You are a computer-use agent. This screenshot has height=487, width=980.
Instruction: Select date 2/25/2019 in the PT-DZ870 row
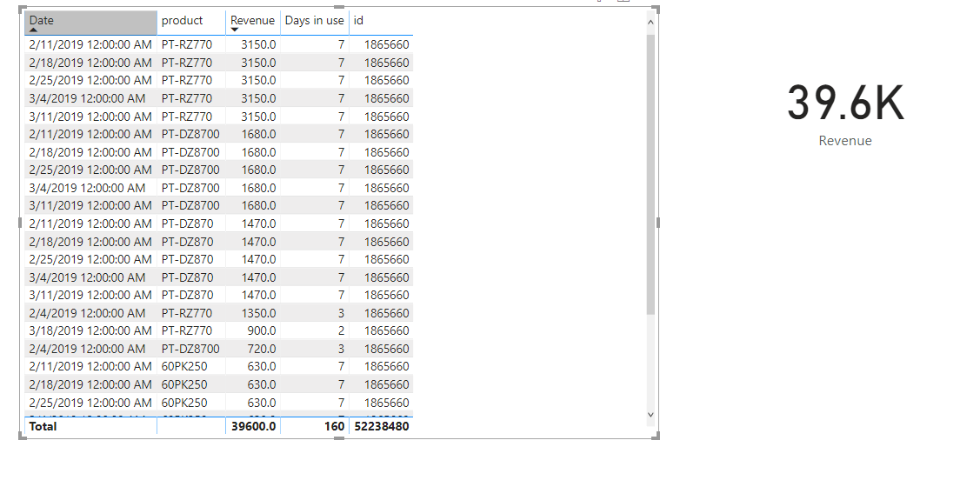click(x=90, y=259)
